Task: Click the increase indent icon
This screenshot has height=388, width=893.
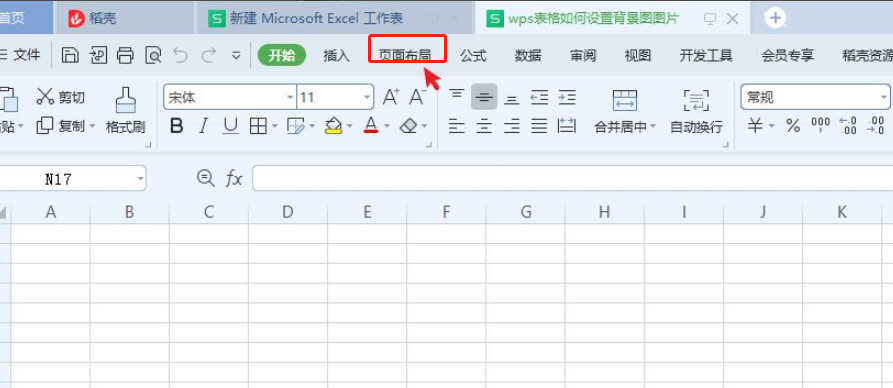Action: [x=567, y=97]
